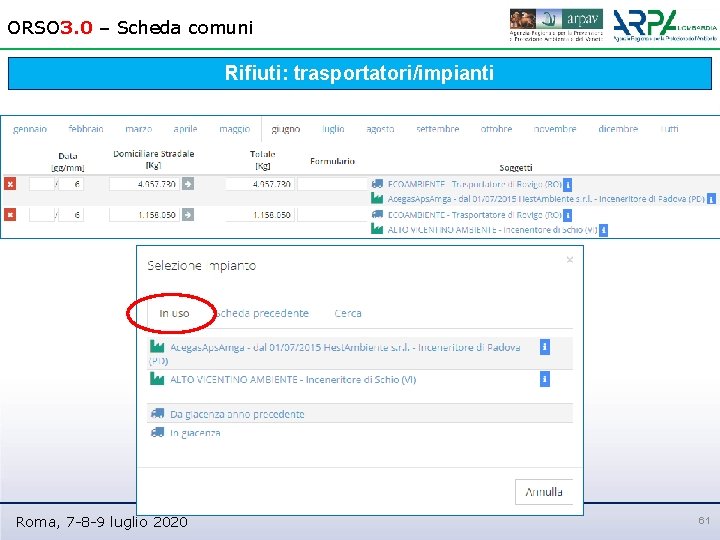Screen dimensions: 720x540
Task: Click ALTO VICENTINO AMBIENTE link in table
Action: 492,229
